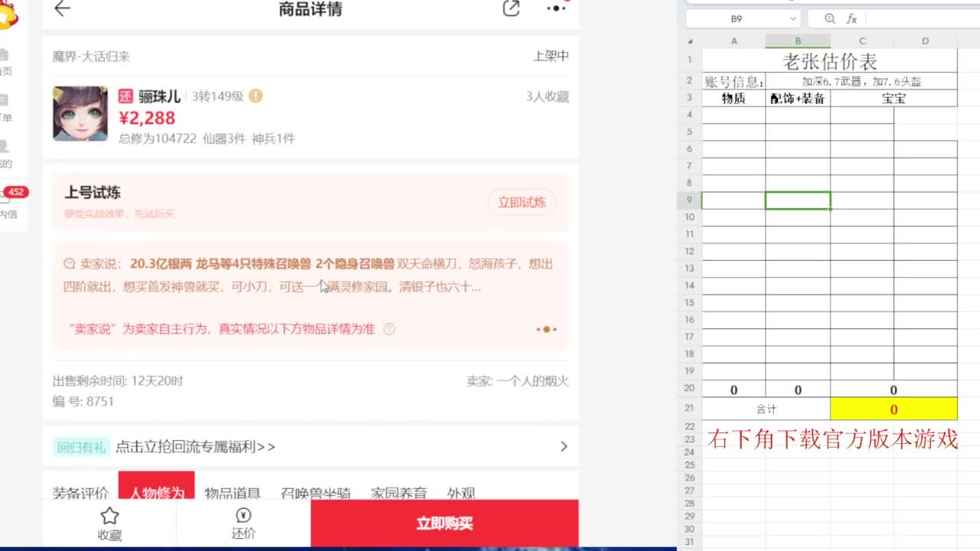Open the messages icon with 452 badge
This screenshot has height=551, width=980.
coord(8,196)
